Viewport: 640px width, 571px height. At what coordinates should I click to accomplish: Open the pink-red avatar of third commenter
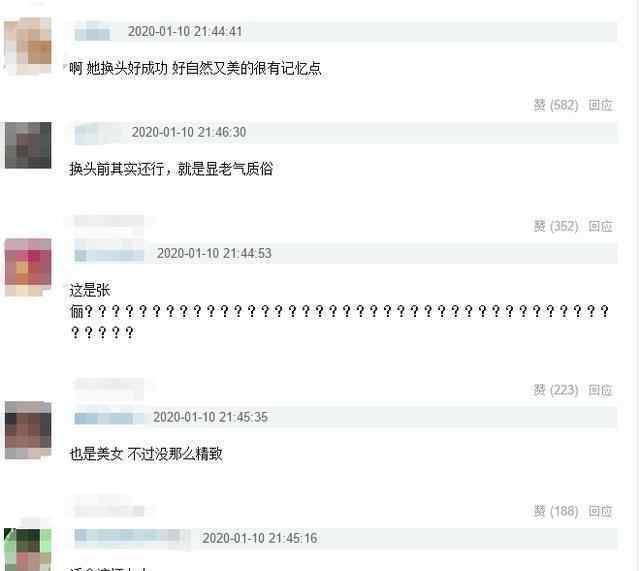[28, 267]
